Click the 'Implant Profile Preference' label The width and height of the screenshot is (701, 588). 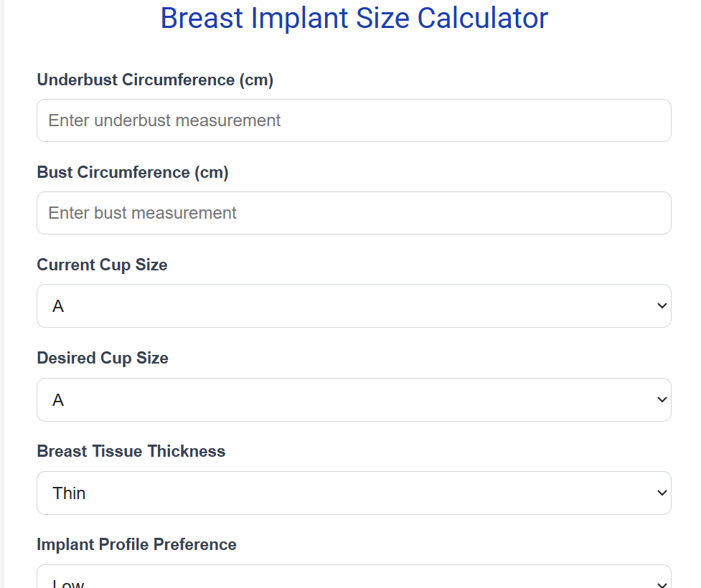pos(136,544)
